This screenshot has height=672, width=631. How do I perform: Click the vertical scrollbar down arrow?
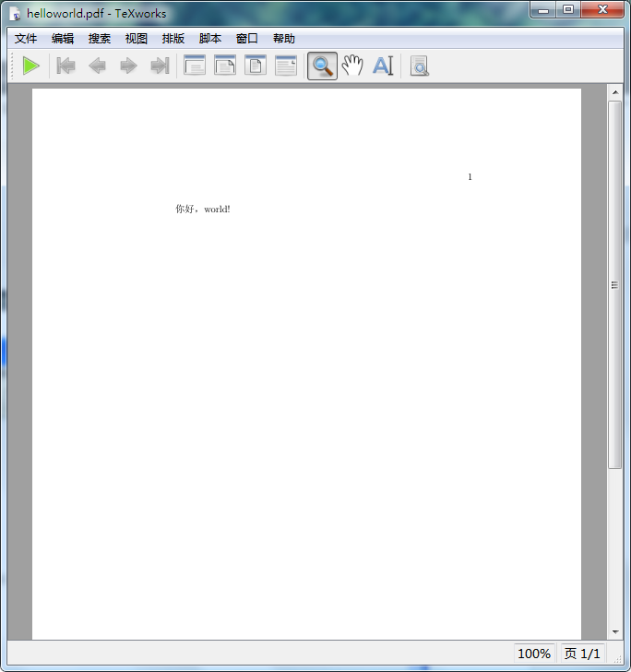pos(615,631)
